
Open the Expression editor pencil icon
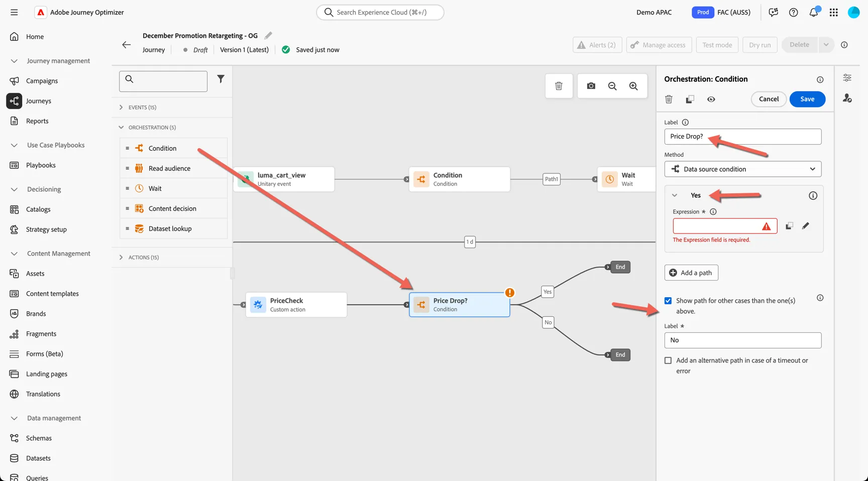coord(806,226)
